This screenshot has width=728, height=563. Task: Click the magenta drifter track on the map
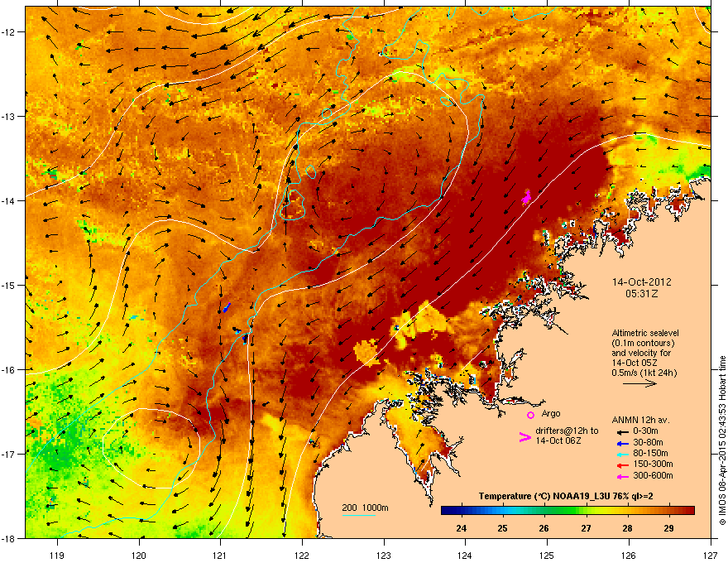coord(526,197)
